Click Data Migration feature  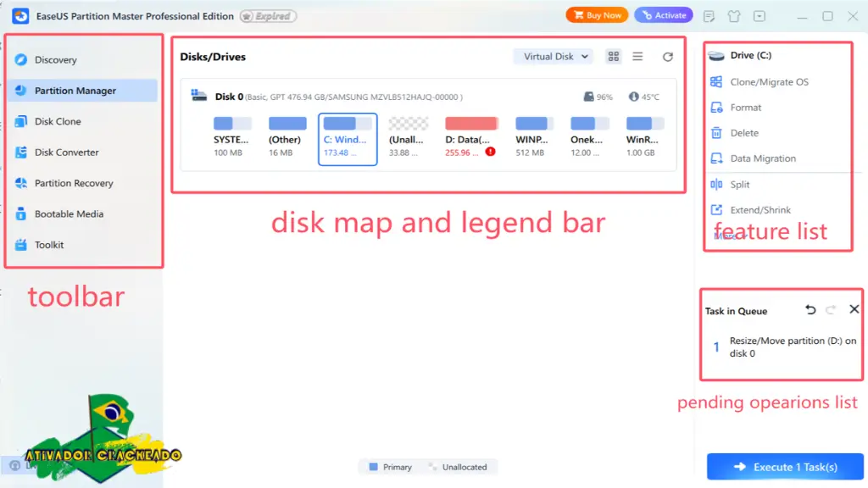pyautogui.click(x=763, y=158)
